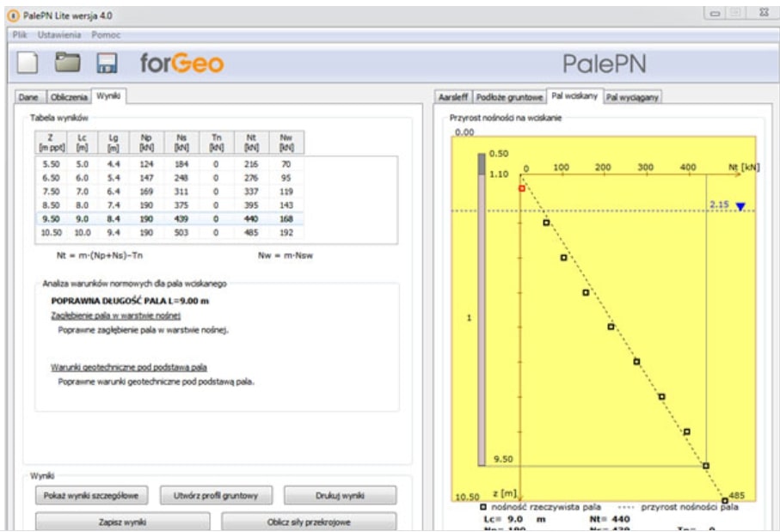Click the blue water level triangle marker

[x=740, y=206]
